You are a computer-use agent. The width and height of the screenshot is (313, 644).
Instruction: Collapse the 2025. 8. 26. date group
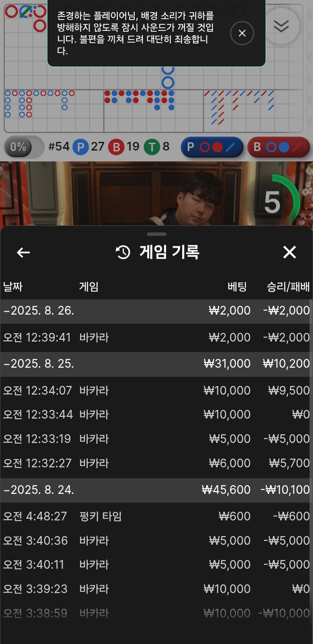click(x=156, y=311)
